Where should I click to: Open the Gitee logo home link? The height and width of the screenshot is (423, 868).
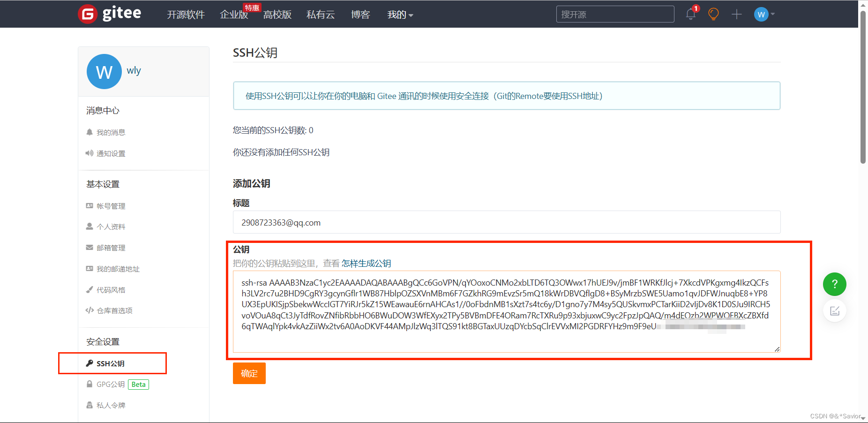click(110, 14)
